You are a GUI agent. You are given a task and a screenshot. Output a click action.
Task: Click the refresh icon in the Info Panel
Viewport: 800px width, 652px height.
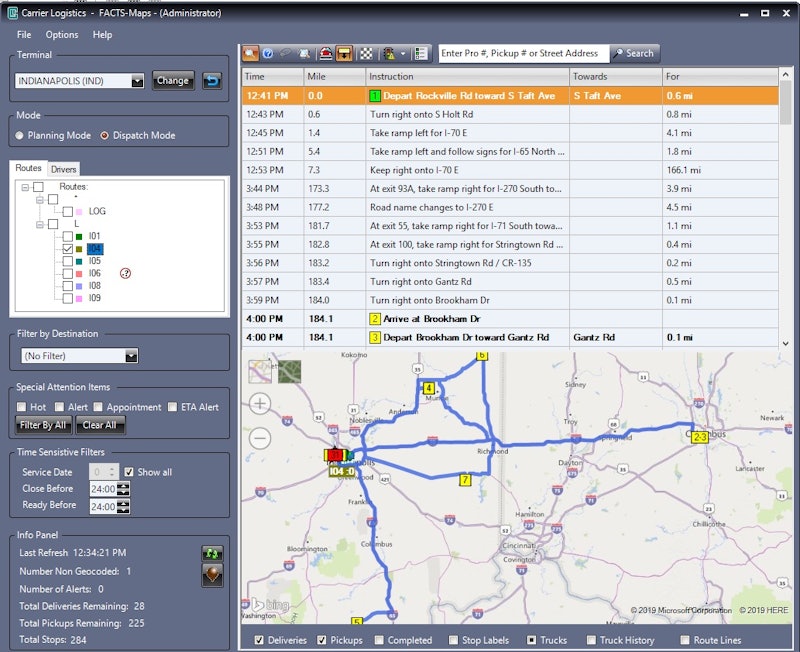click(x=212, y=553)
